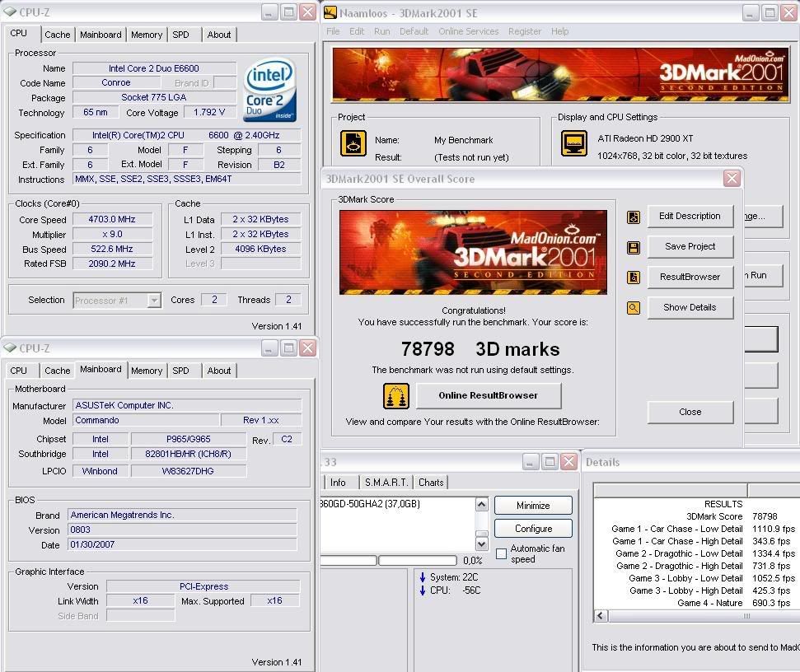Click the Minimize button in fan utility
Viewport: 800px width, 672px height.
(533, 506)
